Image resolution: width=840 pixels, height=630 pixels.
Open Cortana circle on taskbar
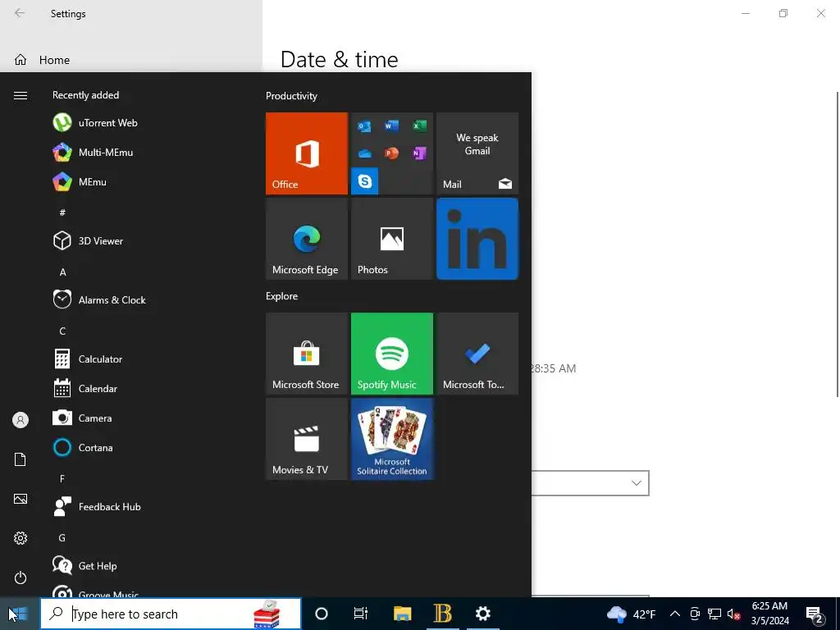pyautogui.click(x=322, y=614)
